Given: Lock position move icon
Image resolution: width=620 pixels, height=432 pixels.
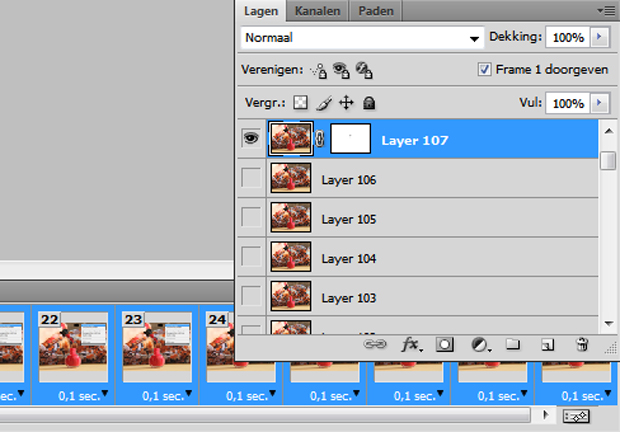Looking at the screenshot, I should (x=346, y=103).
